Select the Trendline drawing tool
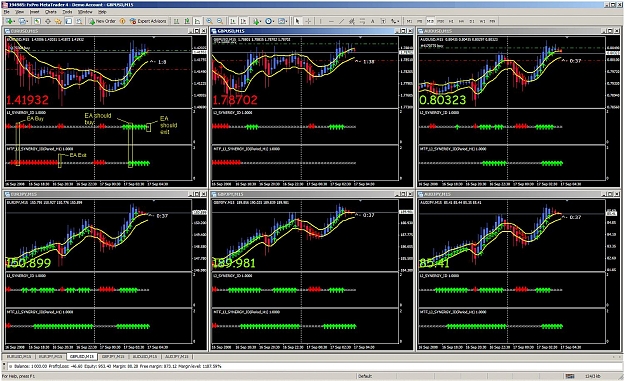 click(342, 21)
